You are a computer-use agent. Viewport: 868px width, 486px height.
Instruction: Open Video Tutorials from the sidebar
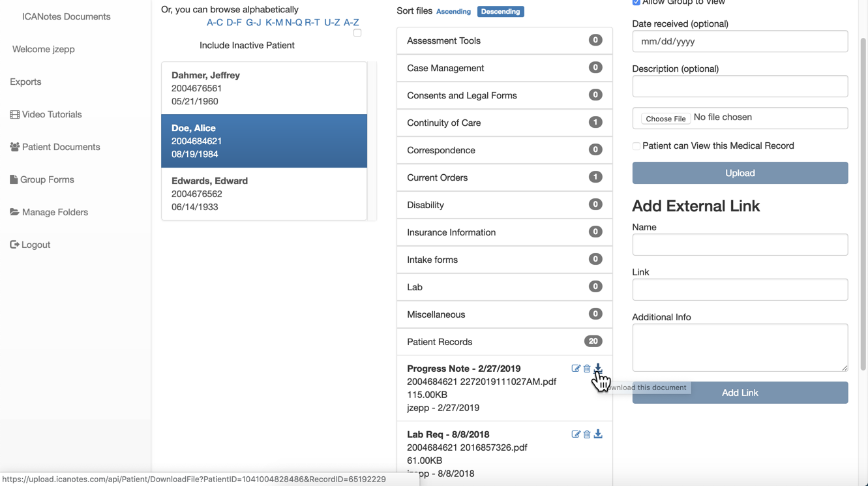coord(52,114)
